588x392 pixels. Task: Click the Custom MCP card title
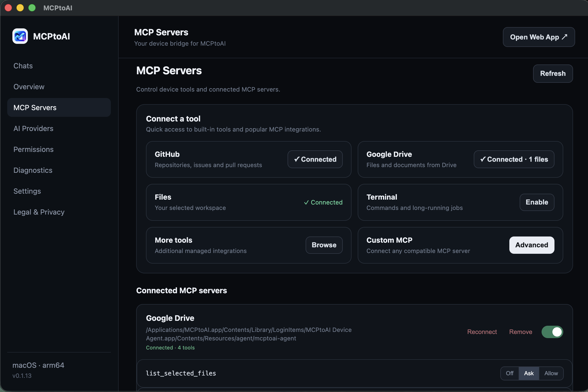coord(389,240)
